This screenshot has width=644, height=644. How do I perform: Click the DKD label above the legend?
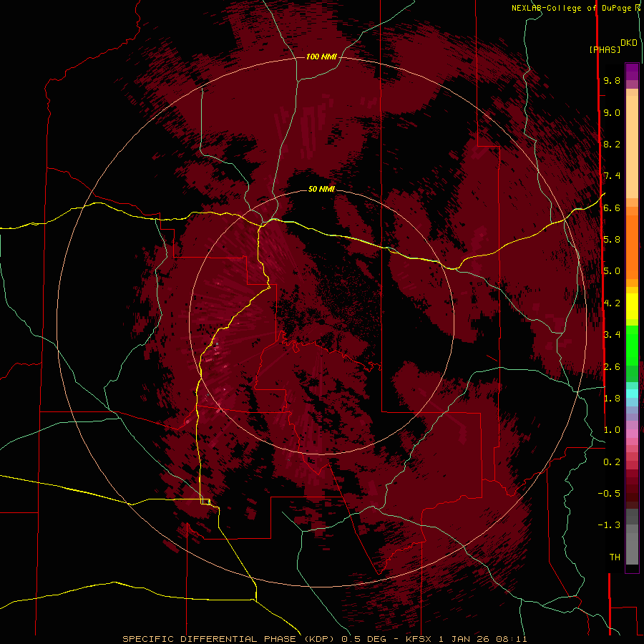coord(628,43)
